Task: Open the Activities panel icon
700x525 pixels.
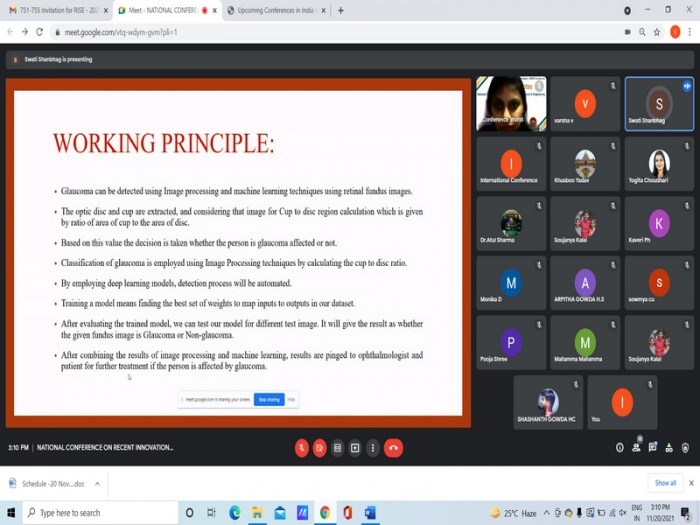Action: pyautogui.click(x=668, y=448)
